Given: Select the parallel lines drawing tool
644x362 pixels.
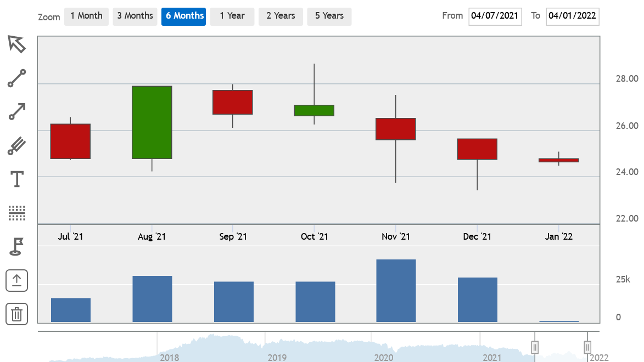Looking at the screenshot, I should [16, 145].
